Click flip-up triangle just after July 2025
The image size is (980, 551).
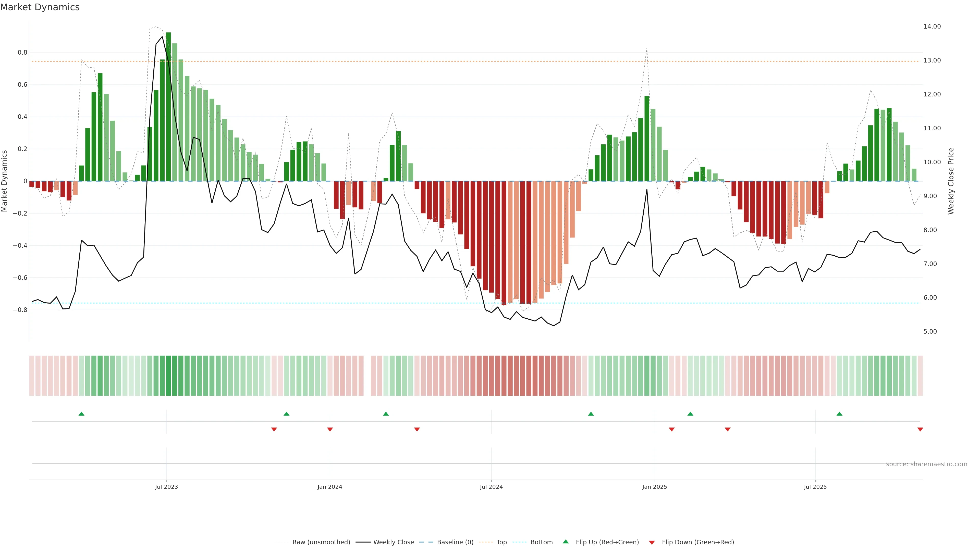839,414
